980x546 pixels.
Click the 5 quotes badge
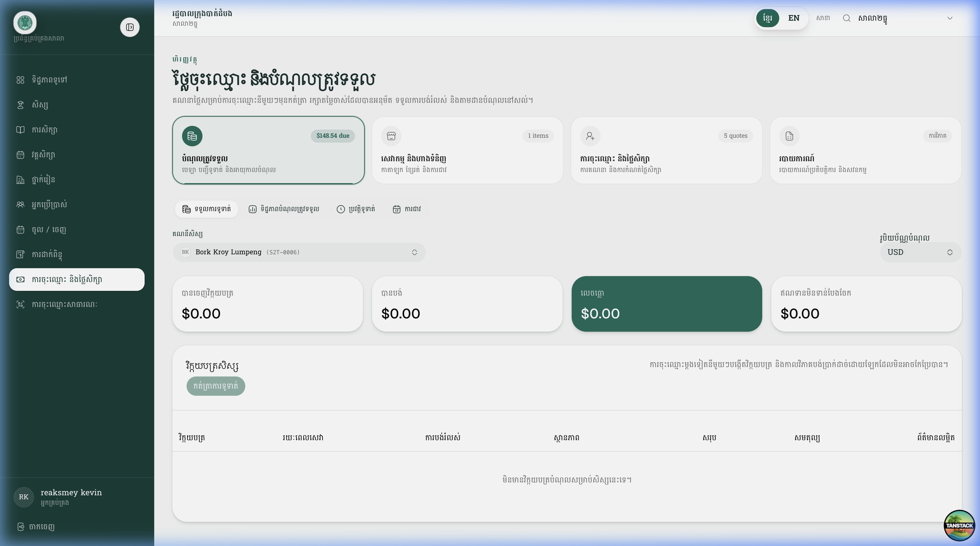(735, 136)
